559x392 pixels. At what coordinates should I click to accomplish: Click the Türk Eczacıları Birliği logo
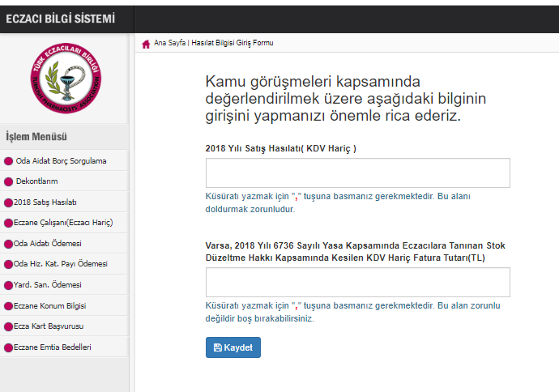point(64,79)
